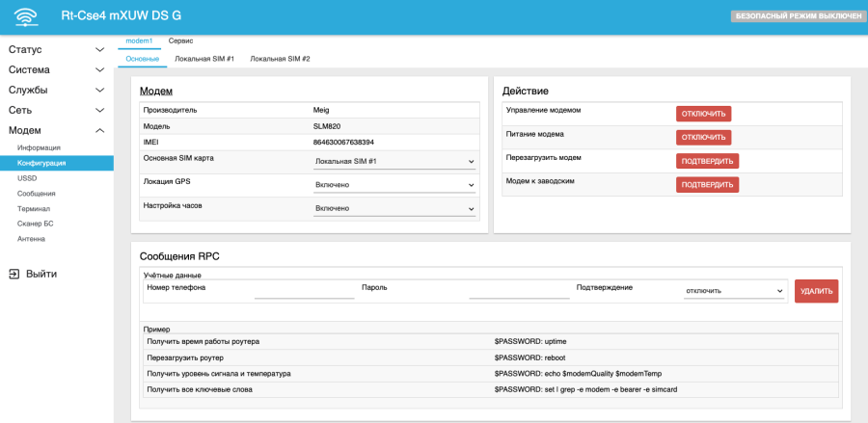The height and width of the screenshot is (423, 868).
Task: Confirm Перезагрузить модем with ПОДТВЕРДИТЬ
Action: pyautogui.click(x=707, y=161)
